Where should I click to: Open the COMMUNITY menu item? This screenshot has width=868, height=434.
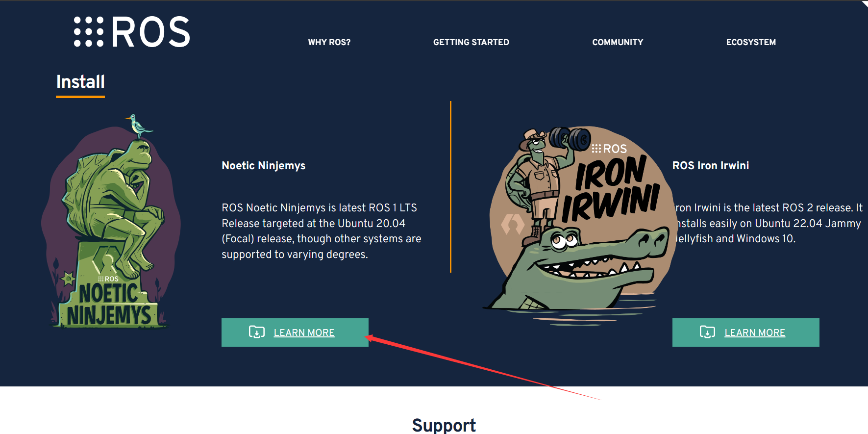click(617, 42)
